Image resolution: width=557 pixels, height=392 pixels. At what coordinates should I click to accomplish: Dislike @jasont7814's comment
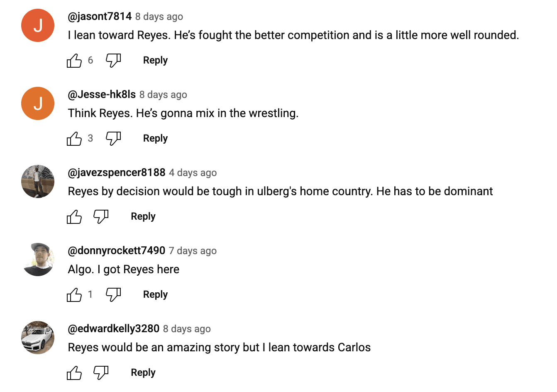[112, 60]
